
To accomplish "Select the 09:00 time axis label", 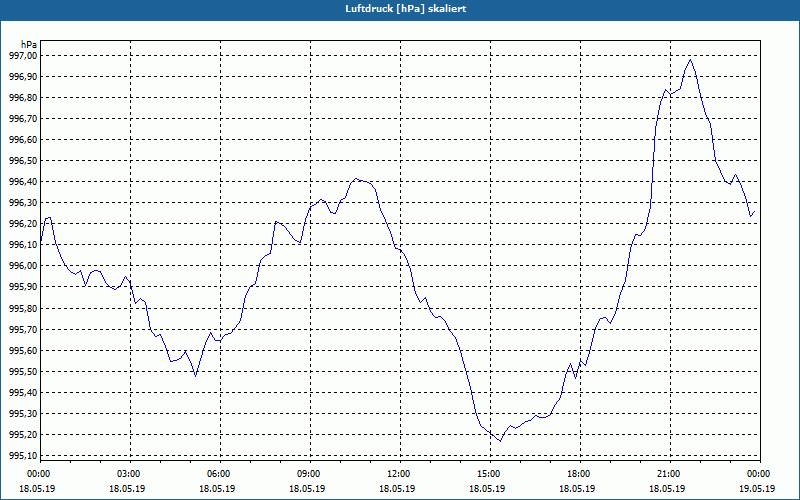I will [x=310, y=473].
